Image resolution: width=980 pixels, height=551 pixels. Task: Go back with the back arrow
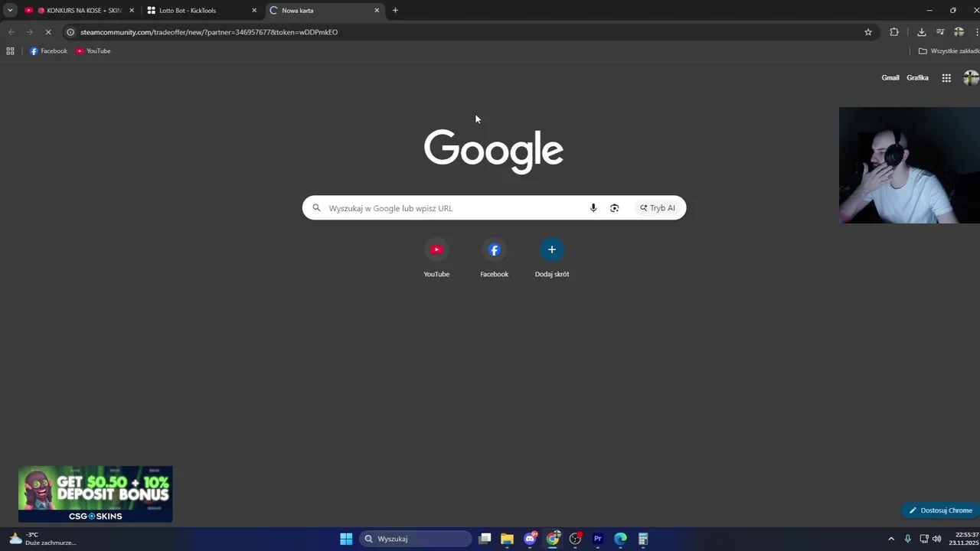tap(11, 32)
